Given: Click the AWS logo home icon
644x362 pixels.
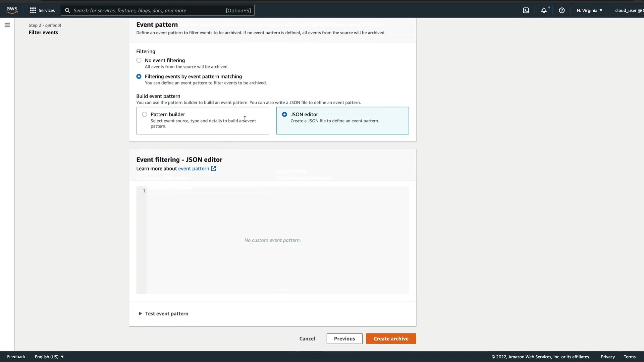Looking at the screenshot, I should click(12, 10).
